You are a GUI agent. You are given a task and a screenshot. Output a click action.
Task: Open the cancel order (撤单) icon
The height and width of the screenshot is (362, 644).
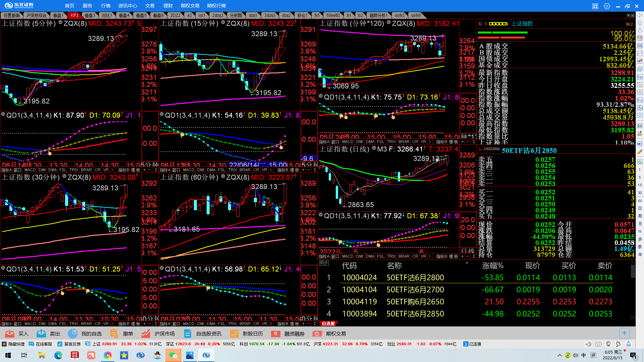pos(114,334)
